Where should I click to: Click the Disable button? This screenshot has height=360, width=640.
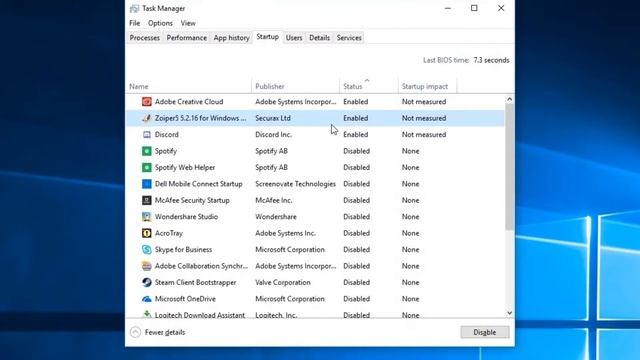click(x=485, y=332)
